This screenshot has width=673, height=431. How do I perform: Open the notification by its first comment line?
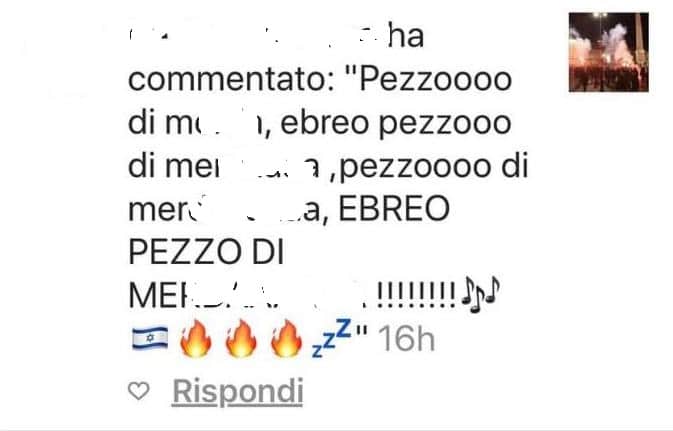coord(320,80)
